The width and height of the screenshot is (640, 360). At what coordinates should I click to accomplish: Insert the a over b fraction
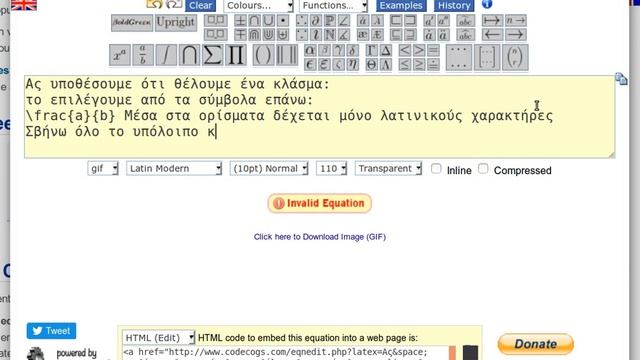coord(143,56)
